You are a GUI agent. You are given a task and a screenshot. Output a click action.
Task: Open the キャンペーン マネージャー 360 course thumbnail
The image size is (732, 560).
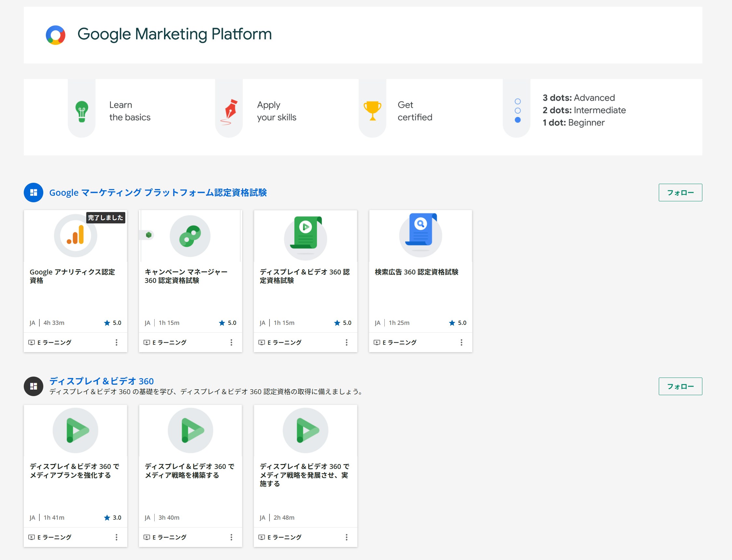tap(190, 236)
